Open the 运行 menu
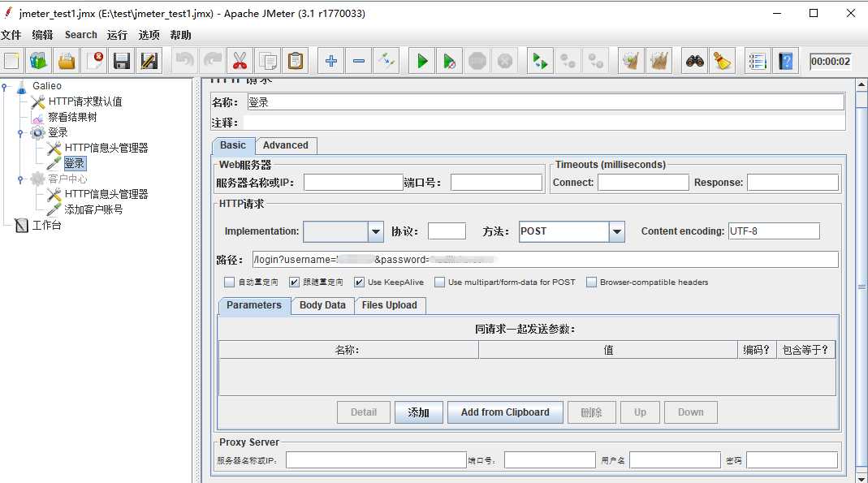868x483 pixels. click(117, 35)
